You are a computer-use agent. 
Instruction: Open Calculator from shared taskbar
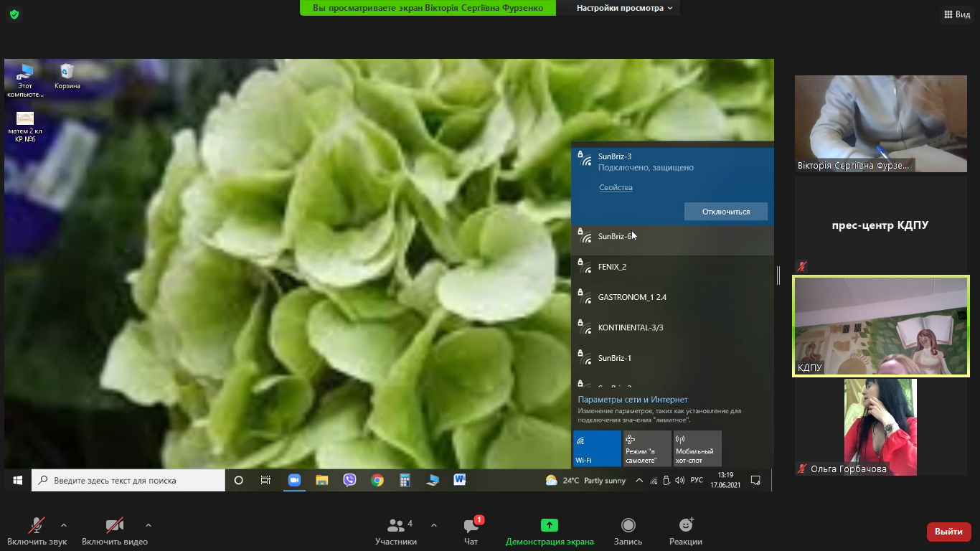(x=405, y=481)
